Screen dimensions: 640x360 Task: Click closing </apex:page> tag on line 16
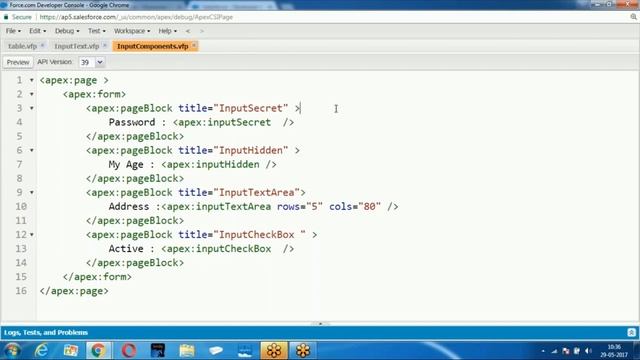point(74,291)
